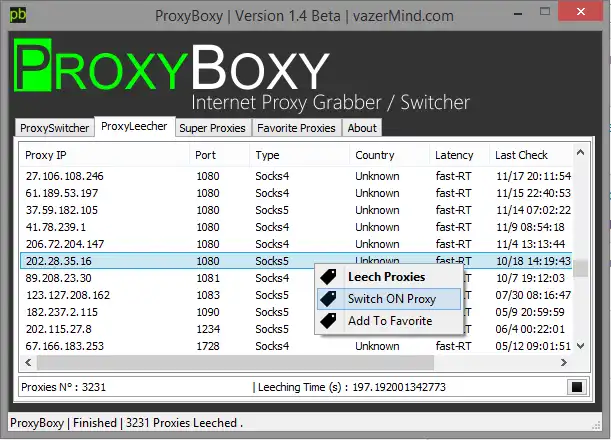Click the tag icon beside Add To Favorite
The image size is (611, 440).
pyautogui.click(x=328, y=321)
